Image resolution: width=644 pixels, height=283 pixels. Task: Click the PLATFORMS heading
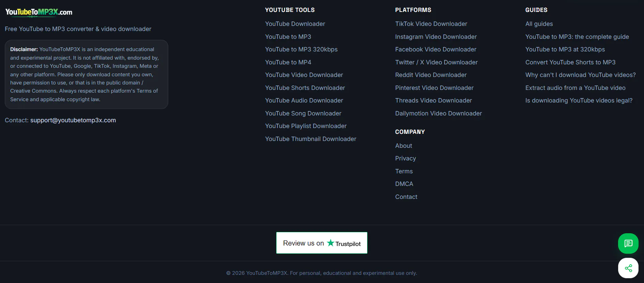click(x=413, y=10)
